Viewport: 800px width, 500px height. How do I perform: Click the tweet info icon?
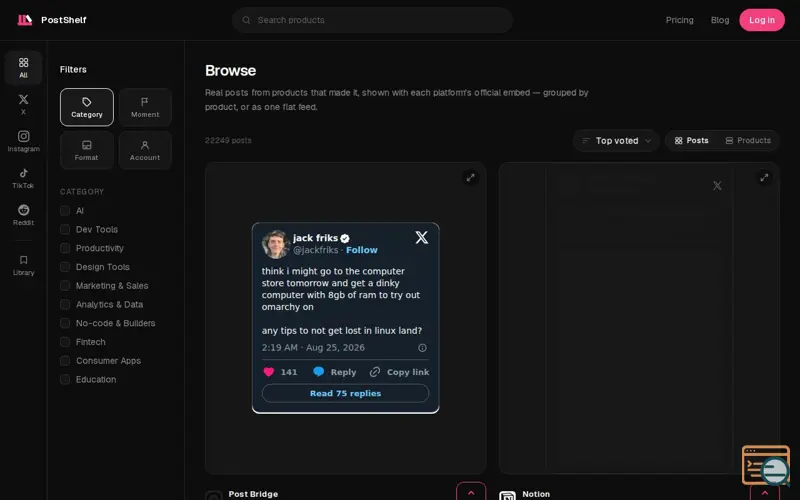coord(422,348)
